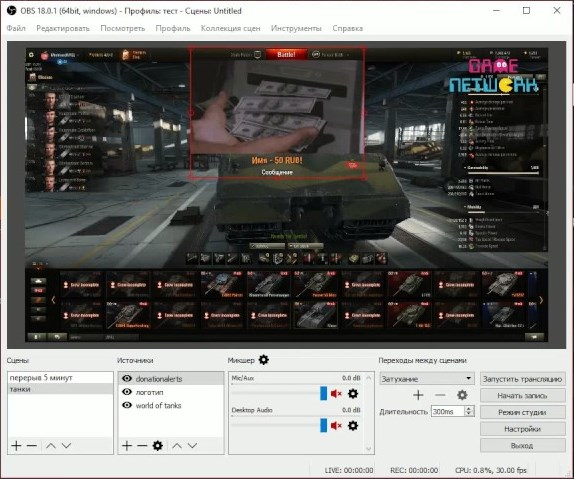This screenshot has height=479, width=574.
Task: Open mixer settings gear next to Микшер
Action: click(264, 360)
